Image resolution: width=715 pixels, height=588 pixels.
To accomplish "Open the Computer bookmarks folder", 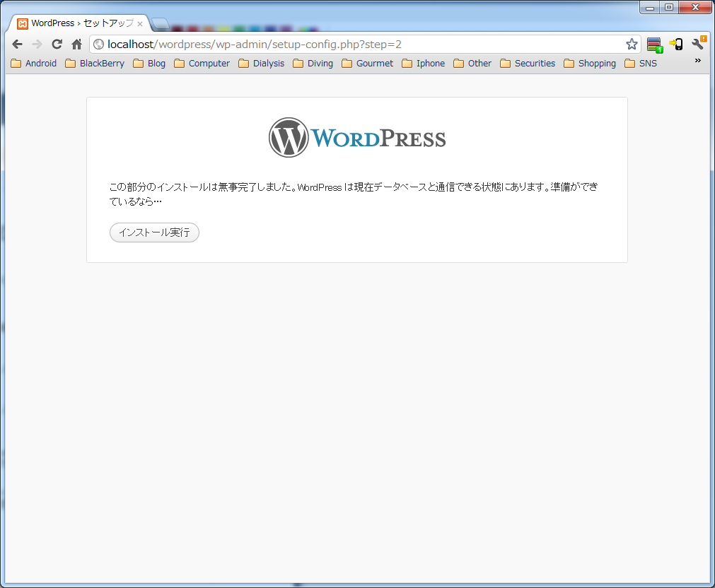I will [202, 64].
